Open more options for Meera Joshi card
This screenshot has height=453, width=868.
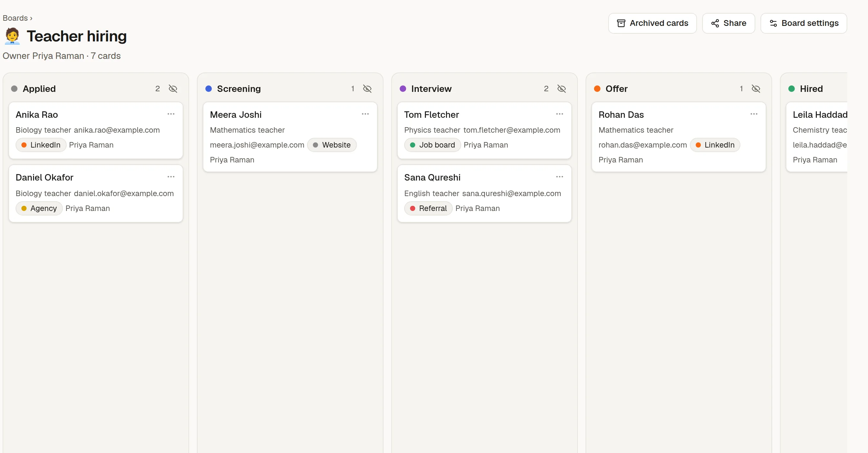coord(366,114)
